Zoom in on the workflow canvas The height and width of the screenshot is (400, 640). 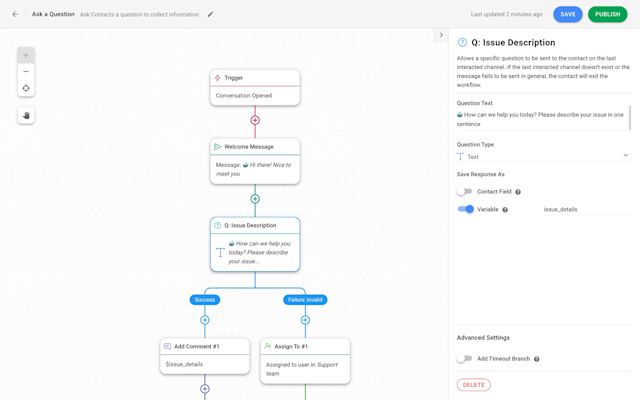pos(26,55)
